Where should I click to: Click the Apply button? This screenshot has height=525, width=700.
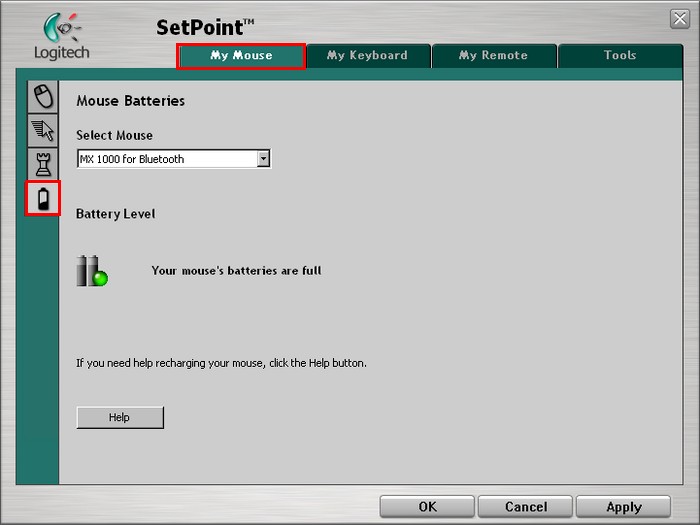click(x=623, y=507)
